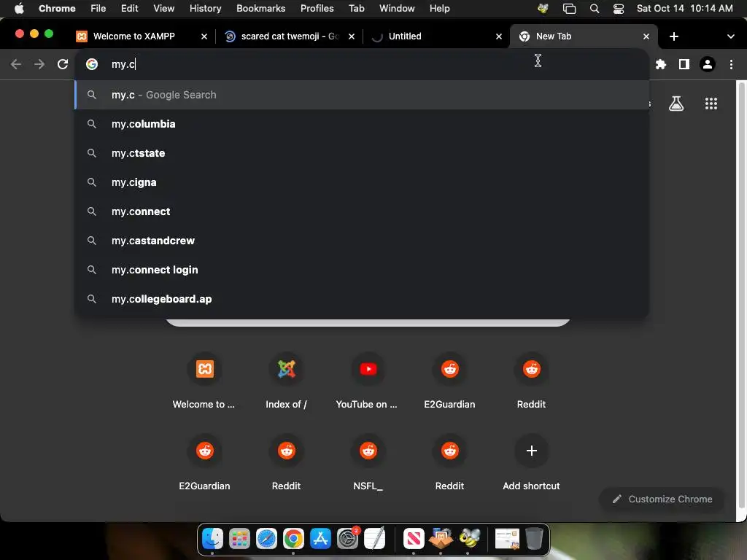Open the profile avatar menu
Image resolution: width=747 pixels, height=560 pixels.
(x=708, y=64)
